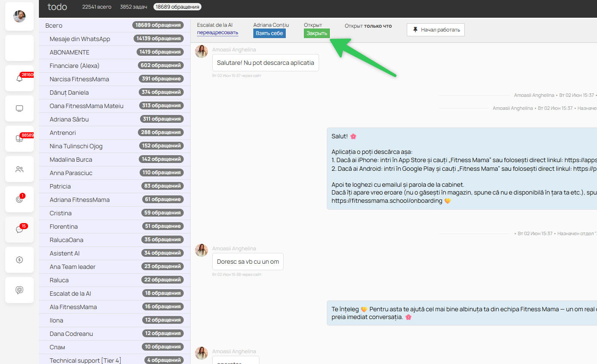Click 'переадресовать' link
Viewport: 597px width, 364px height.
pyautogui.click(x=217, y=32)
